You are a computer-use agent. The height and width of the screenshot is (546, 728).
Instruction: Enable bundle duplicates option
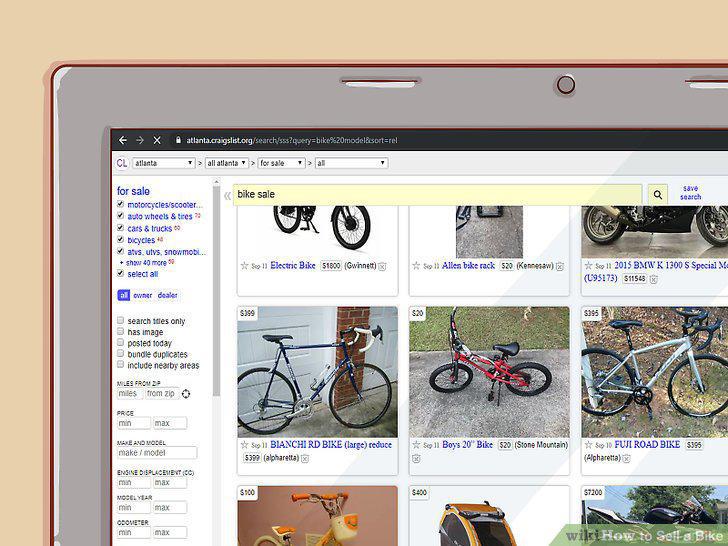(120, 353)
